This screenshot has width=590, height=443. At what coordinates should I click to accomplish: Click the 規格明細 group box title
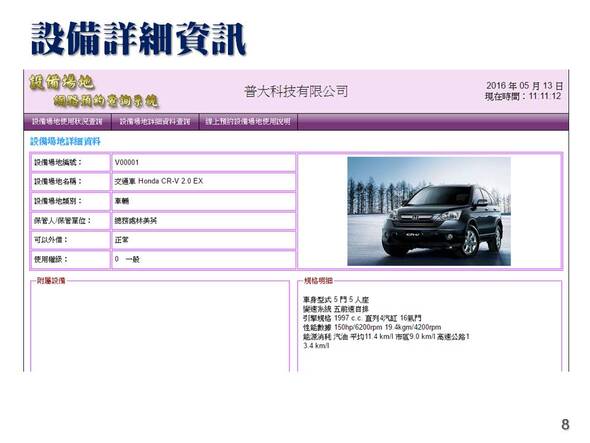tap(318, 281)
